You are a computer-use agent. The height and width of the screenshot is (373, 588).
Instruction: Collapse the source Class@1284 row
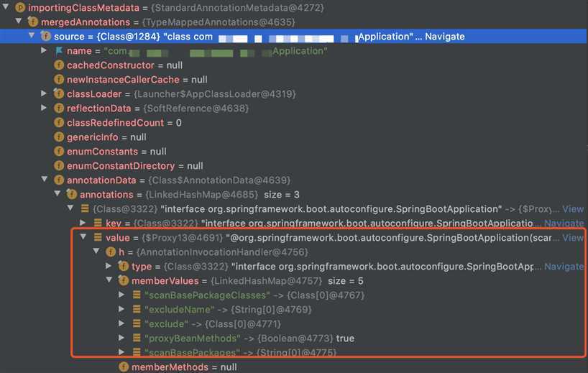[x=32, y=35]
